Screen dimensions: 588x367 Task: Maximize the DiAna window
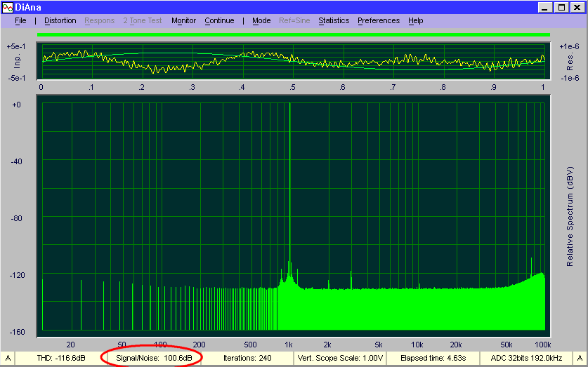(x=561, y=7)
